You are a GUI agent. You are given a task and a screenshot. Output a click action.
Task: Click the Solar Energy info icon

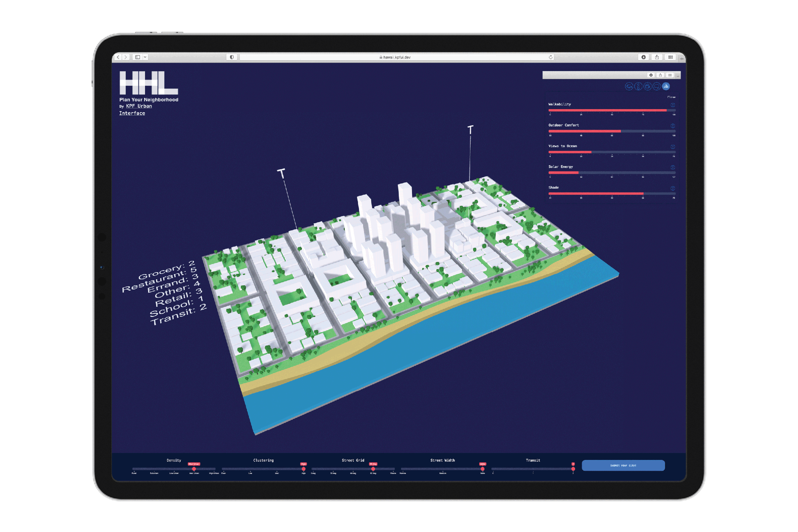(673, 167)
